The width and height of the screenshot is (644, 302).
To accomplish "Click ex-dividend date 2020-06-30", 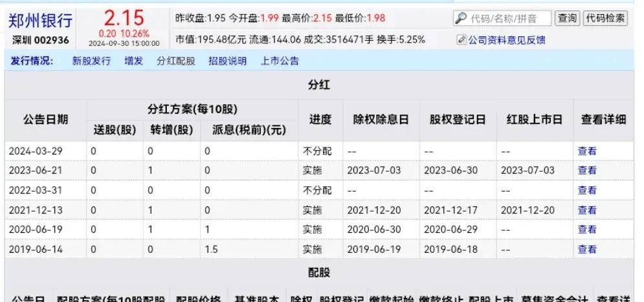I will [x=373, y=230].
